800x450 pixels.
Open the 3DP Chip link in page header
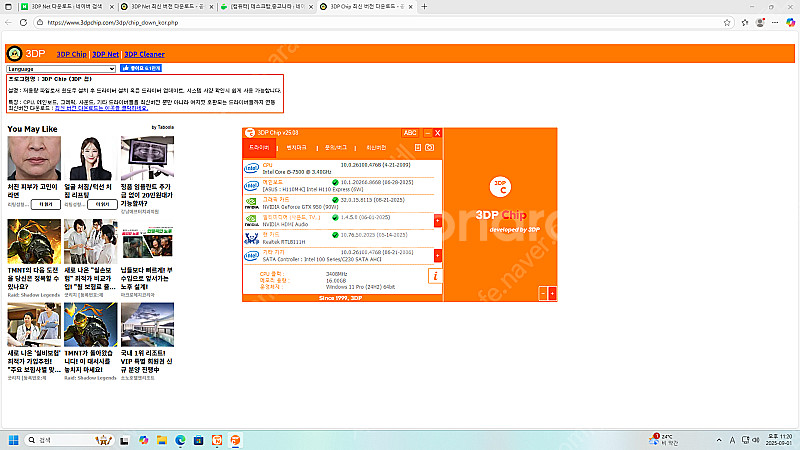point(71,54)
